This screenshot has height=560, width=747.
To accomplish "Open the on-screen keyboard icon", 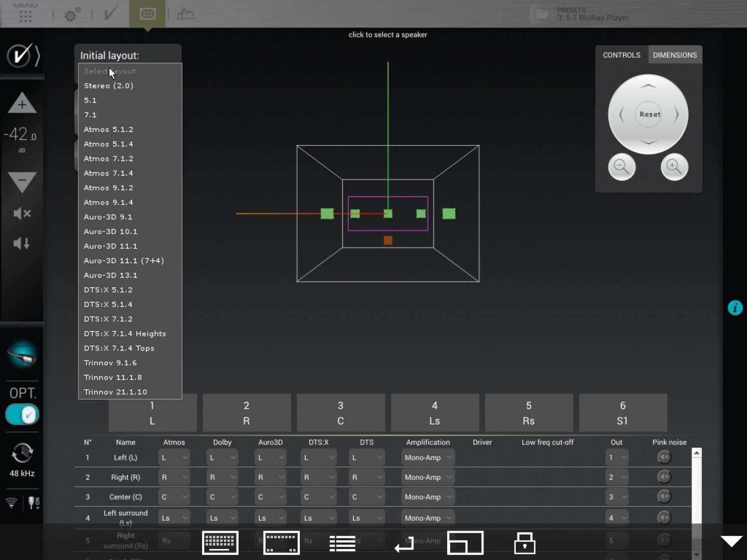I will [220, 543].
